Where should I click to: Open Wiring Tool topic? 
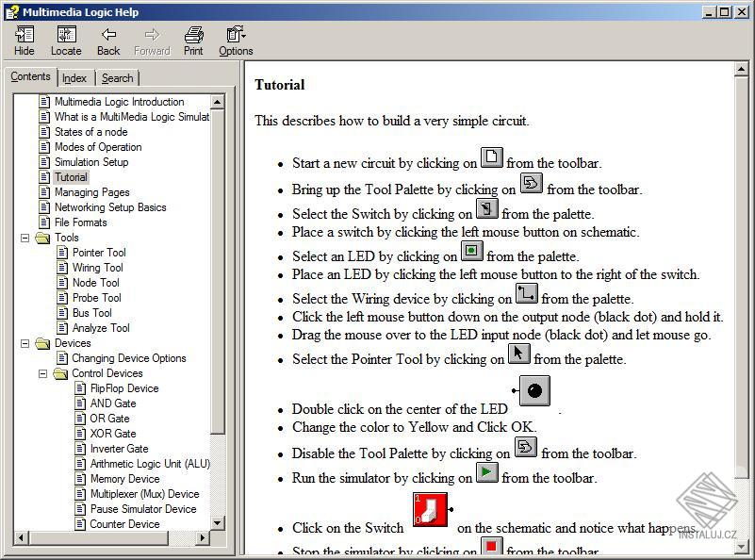pyautogui.click(x=98, y=268)
